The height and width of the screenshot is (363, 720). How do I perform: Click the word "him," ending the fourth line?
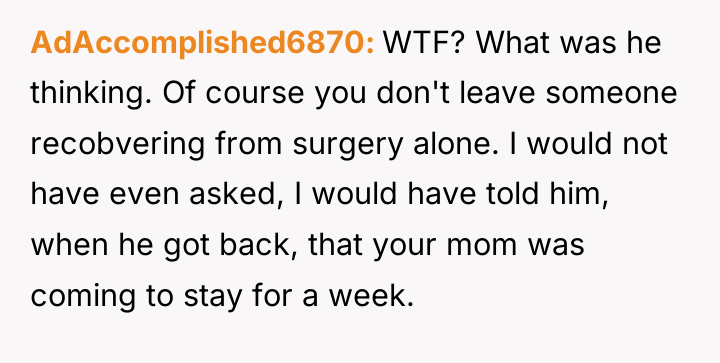point(576,195)
